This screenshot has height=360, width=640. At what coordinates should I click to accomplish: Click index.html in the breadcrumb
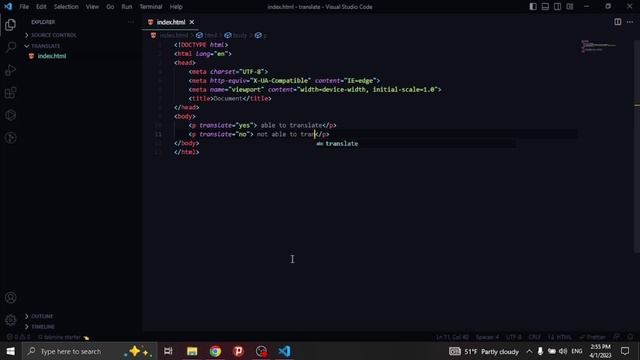coord(173,36)
